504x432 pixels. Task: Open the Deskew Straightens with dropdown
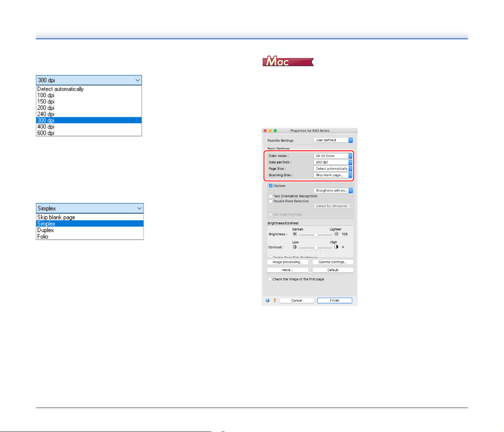pos(333,190)
